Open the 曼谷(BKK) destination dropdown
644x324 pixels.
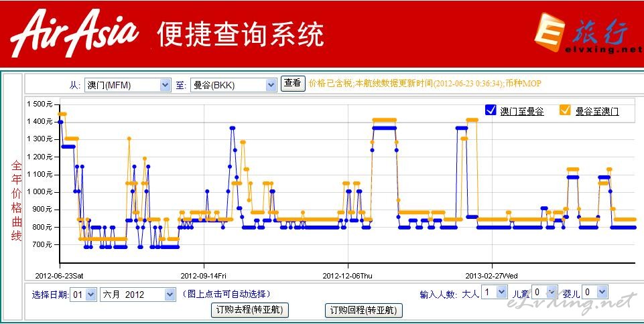(x=234, y=85)
